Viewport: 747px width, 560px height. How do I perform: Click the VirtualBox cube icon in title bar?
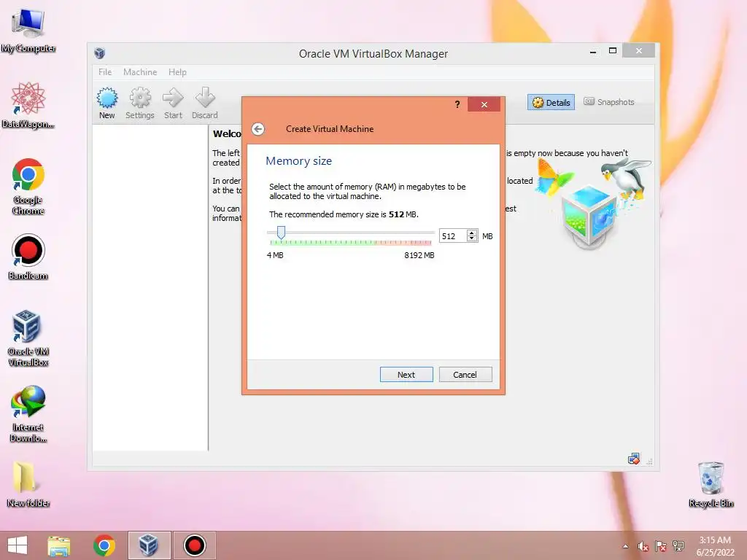tap(99, 53)
